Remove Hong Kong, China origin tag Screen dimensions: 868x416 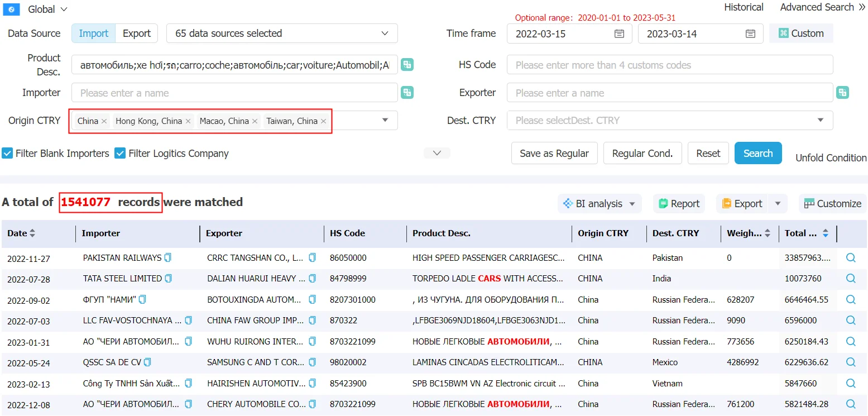click(188, 121)
